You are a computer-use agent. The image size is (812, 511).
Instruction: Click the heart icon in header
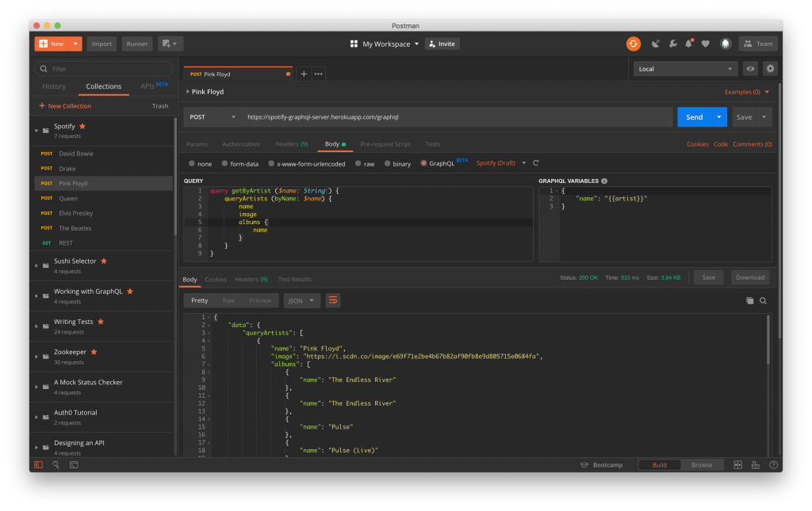coord(705,44)
